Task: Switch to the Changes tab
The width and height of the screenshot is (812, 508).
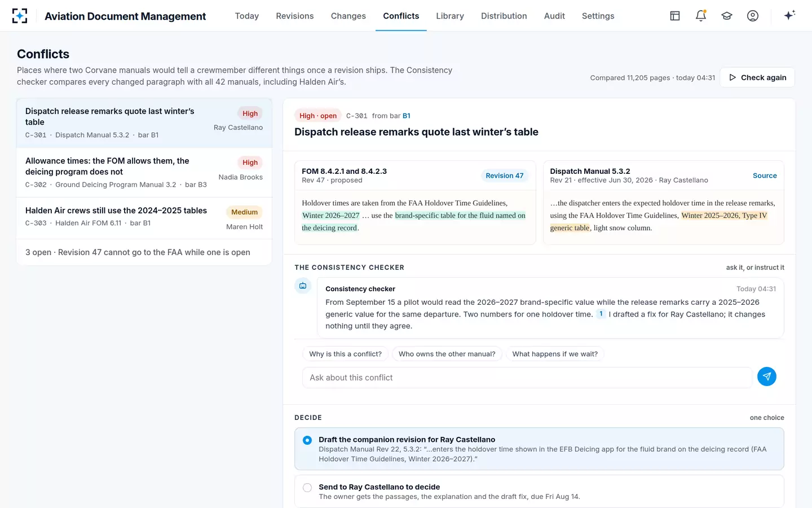Action: (x=348, y=16)
